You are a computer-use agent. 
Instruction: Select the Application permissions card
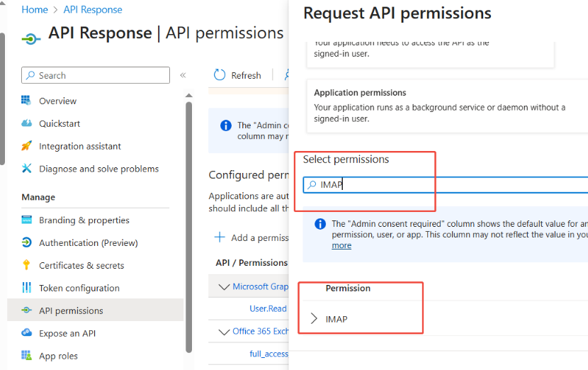pyautogui.click(x=439, y=105)
